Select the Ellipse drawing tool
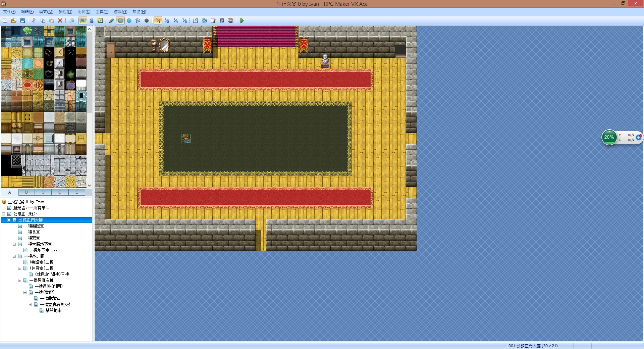Screen dimensions: 644x349 pyautogui.click(x=129, y=20)
